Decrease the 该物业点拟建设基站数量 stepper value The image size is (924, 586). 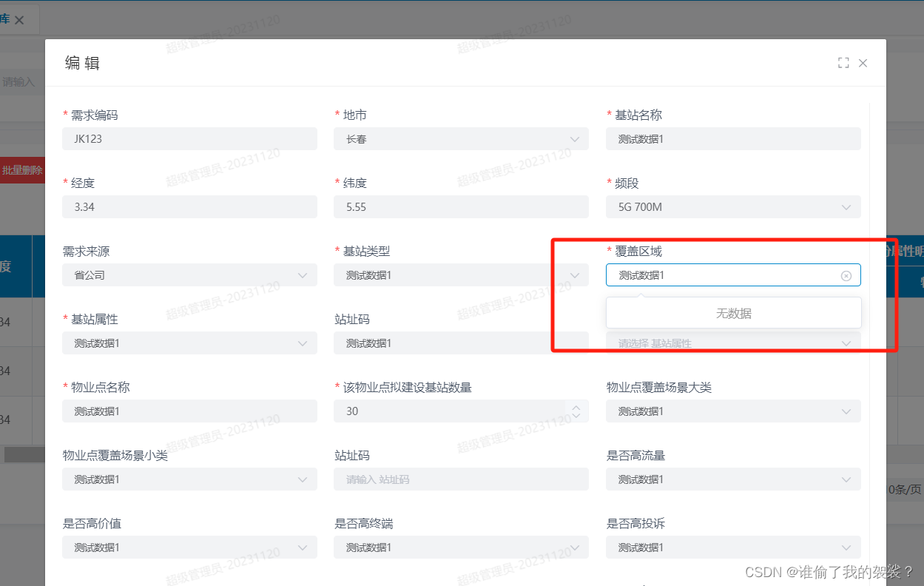(x=577, y=416)
